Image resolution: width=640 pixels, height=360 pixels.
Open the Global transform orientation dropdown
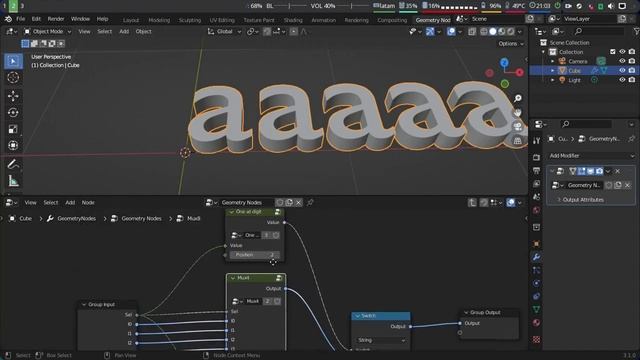tap(224, 31)
